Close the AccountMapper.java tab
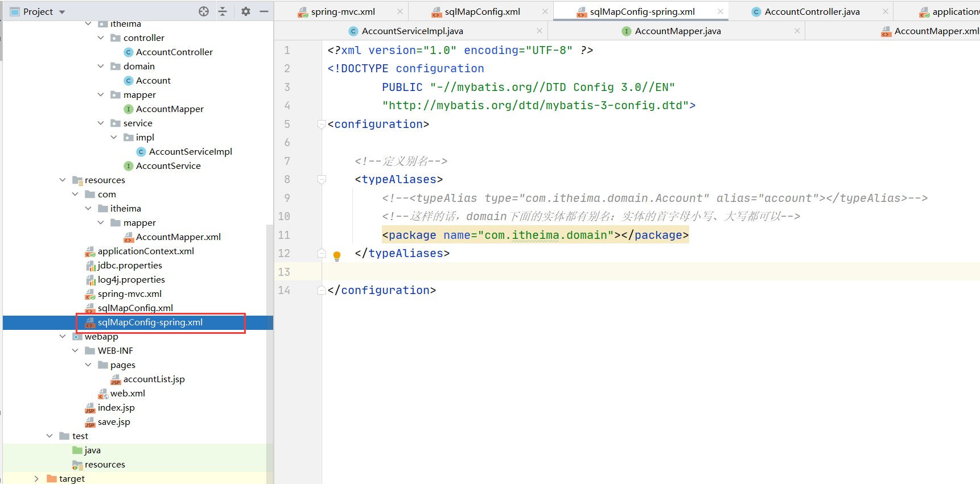The height and width of the screenshot is (484, 980). pos(797,31)
